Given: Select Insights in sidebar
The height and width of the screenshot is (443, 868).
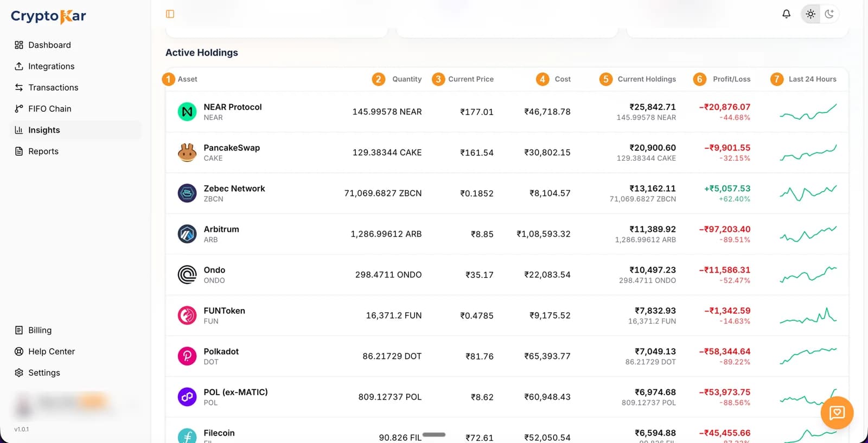Looking at the screenshot, I should [75, 130].
